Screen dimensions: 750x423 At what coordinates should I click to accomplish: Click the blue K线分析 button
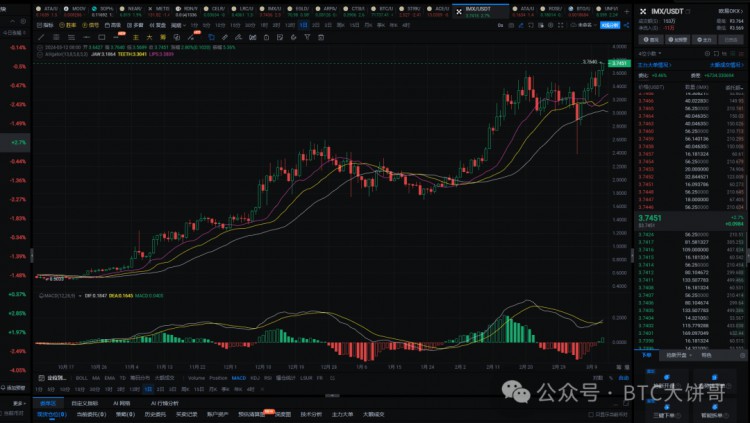pos(610,25)
